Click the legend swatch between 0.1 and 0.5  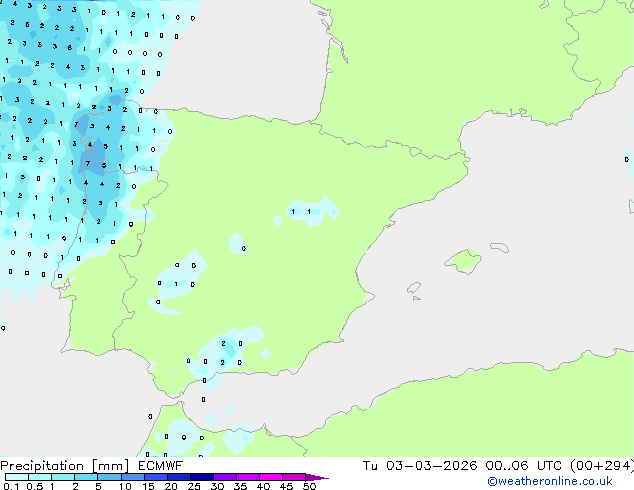(x=17, y=477)
